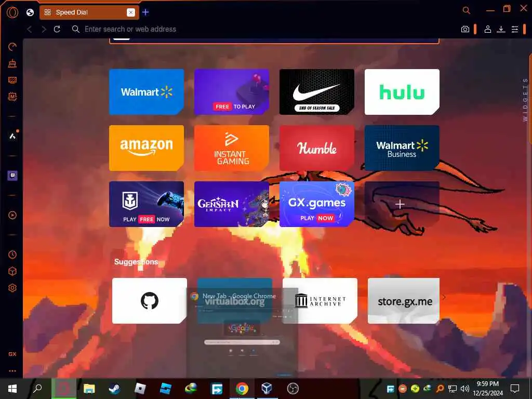Open GX Control speedometer in sidebar

pos(12,47)
